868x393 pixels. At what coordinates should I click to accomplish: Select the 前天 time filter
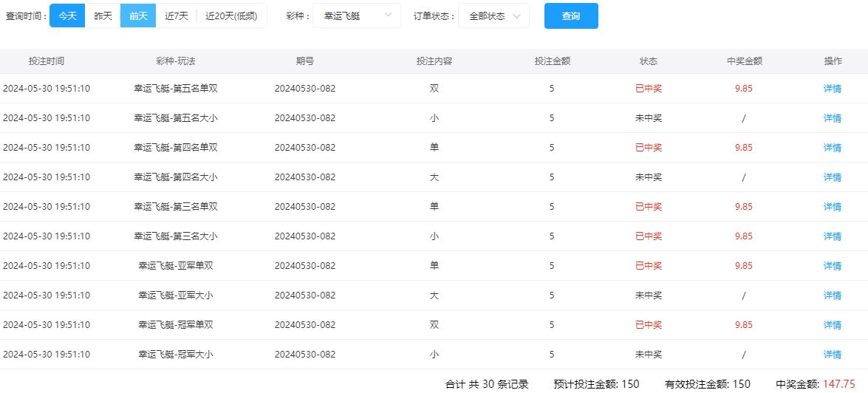(138, 16)
